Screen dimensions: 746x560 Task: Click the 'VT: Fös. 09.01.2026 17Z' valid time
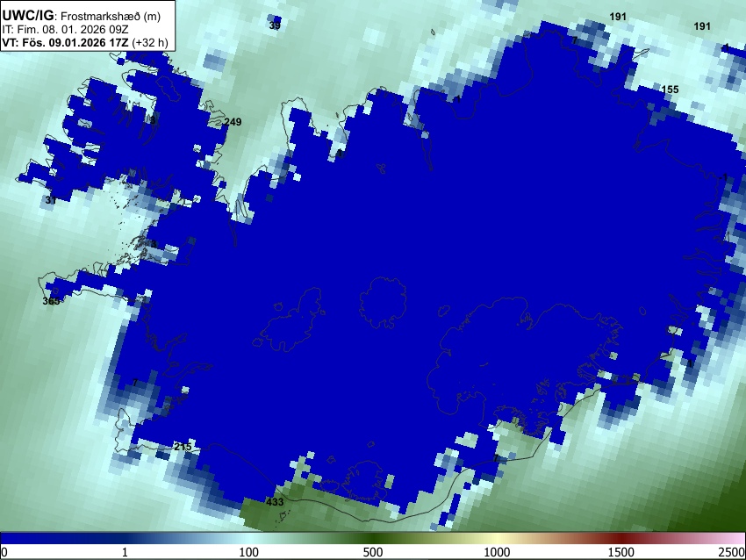66,42
